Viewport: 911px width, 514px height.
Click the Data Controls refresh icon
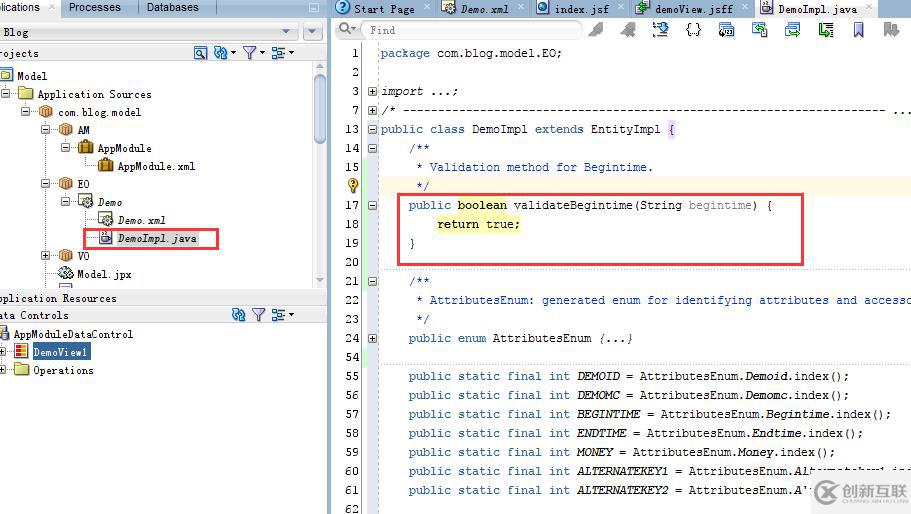(238, 315)
